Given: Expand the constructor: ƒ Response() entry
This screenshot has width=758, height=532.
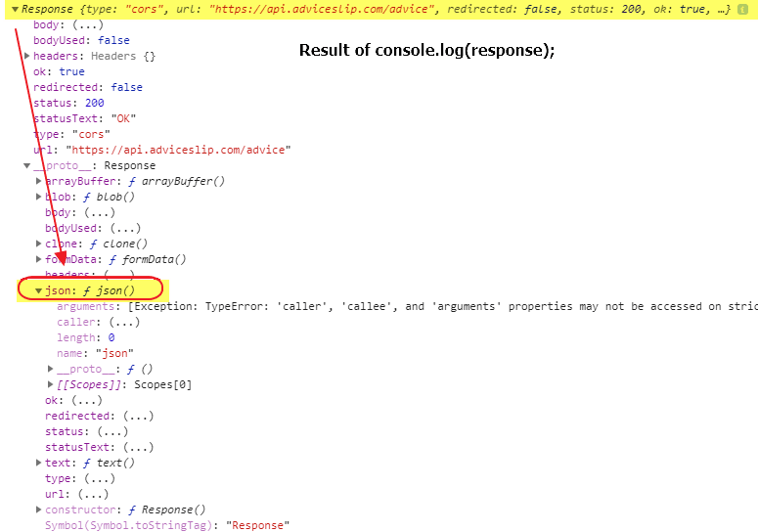Looking at the screenshot, I should 39,510.
